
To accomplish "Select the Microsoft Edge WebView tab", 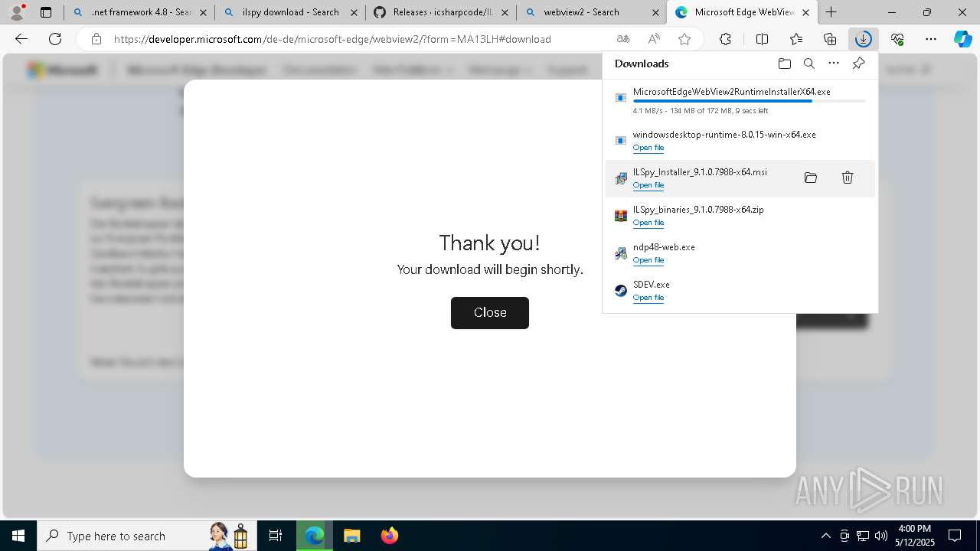I will [742, 12].
